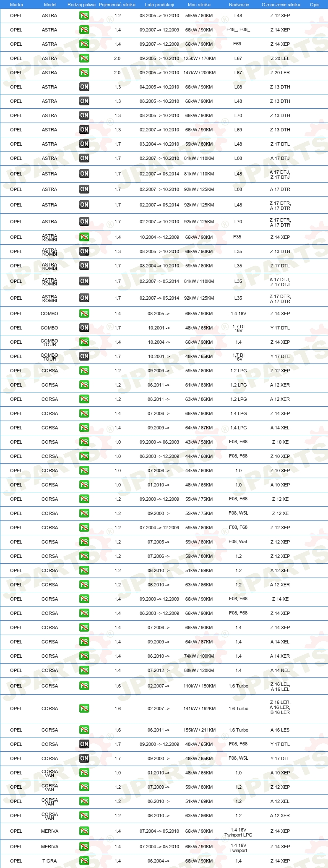Click petrol icon in Corsa 141kW / 192KM row
328x868 pixels.
[x=84, y=709]
